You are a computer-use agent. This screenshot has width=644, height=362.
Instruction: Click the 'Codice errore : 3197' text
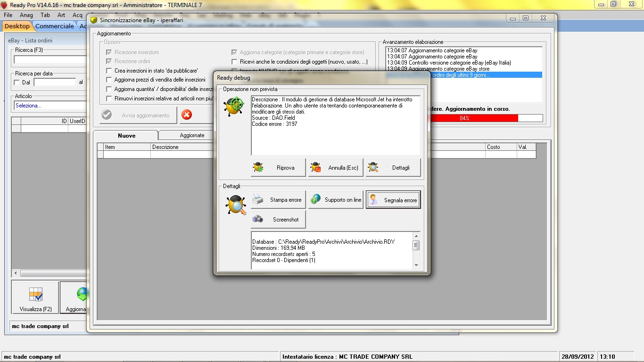274,124
